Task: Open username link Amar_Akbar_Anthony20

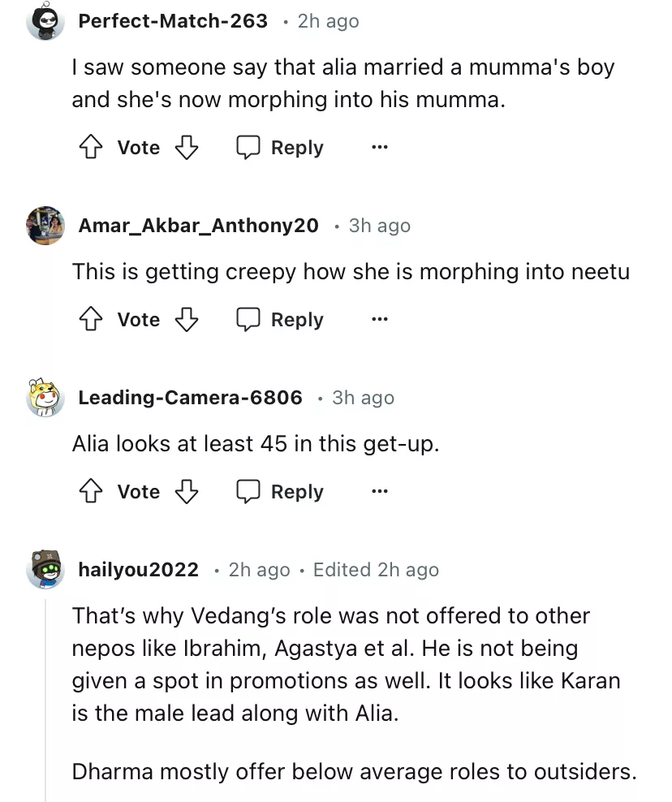Action: 198,226
